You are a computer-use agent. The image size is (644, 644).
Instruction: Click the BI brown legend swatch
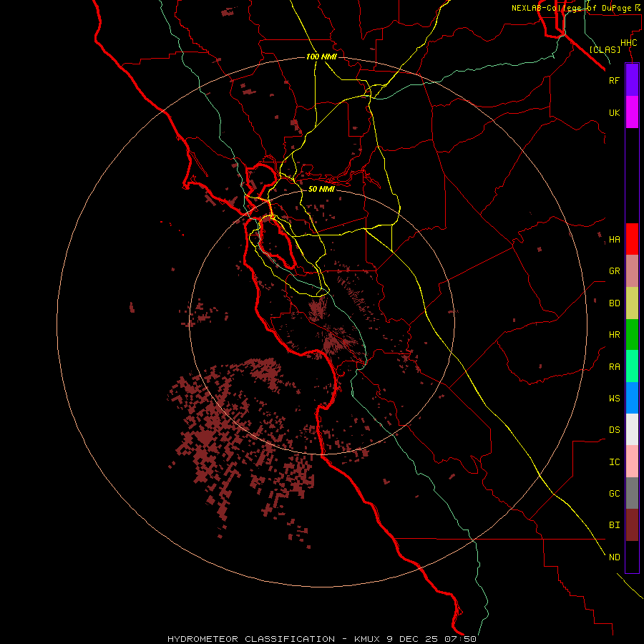click(632, 525)
